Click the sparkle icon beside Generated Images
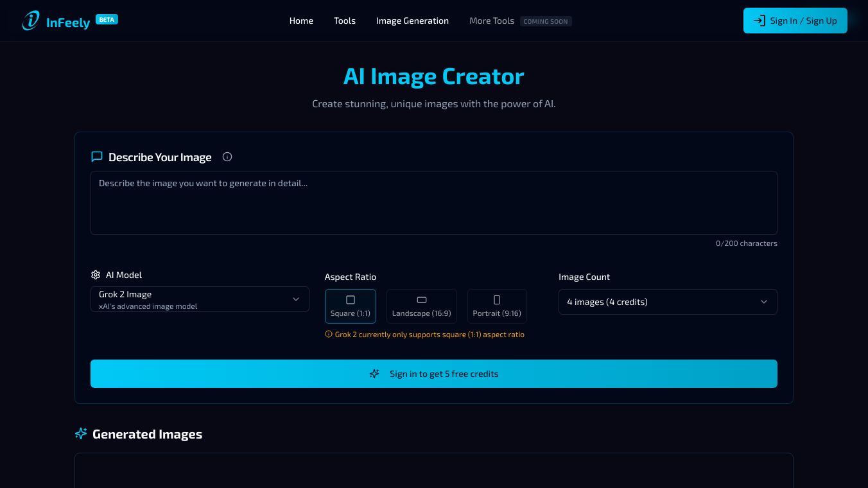 click(x=81, y=434)
